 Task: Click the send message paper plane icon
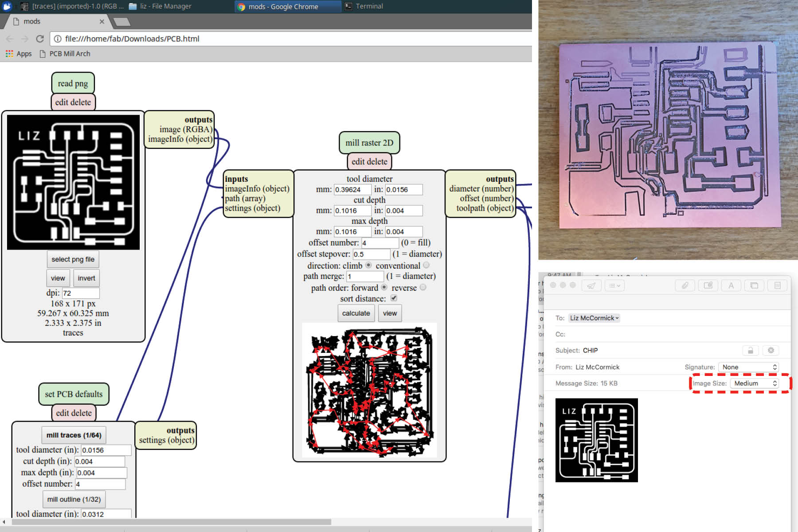coord(591,286)
